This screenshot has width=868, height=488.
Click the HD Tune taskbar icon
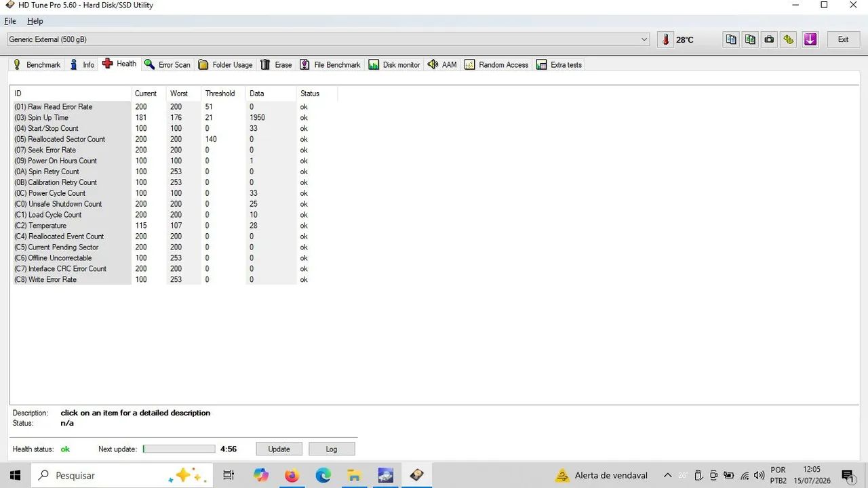(x=416, y=475)
